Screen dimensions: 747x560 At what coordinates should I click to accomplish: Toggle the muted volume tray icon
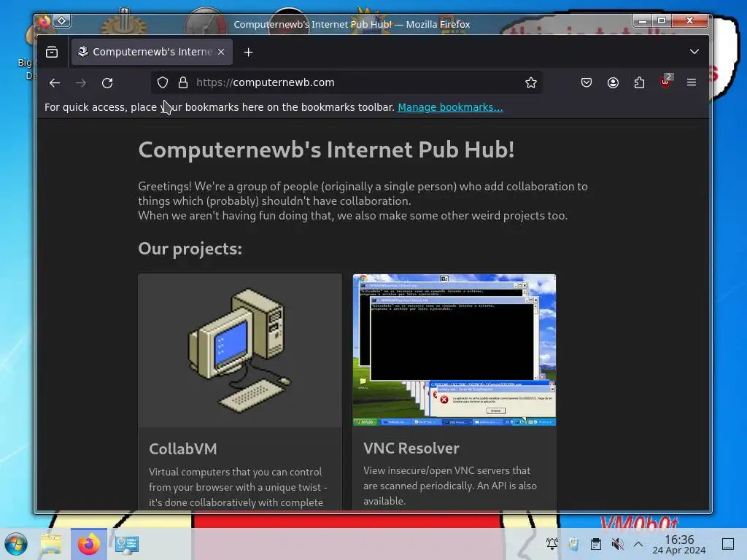coord(617,544)
